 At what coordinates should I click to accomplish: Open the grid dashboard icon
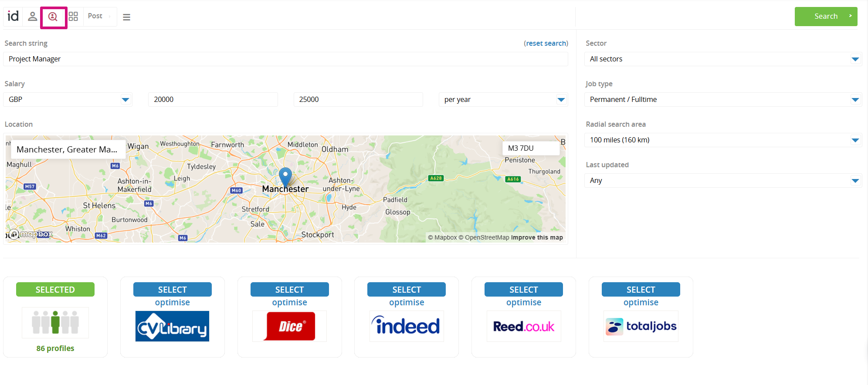(x=73, y=17)
